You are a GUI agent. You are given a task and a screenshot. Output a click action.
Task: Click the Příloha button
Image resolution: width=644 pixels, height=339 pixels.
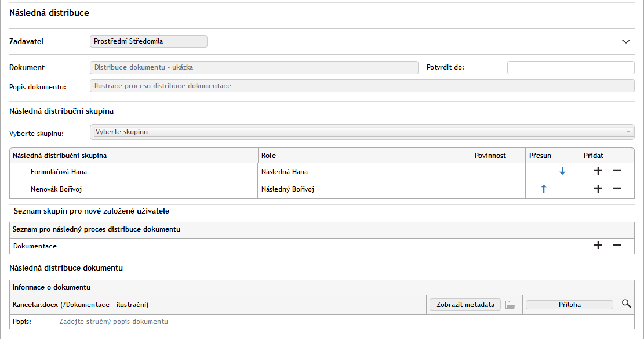569,305
